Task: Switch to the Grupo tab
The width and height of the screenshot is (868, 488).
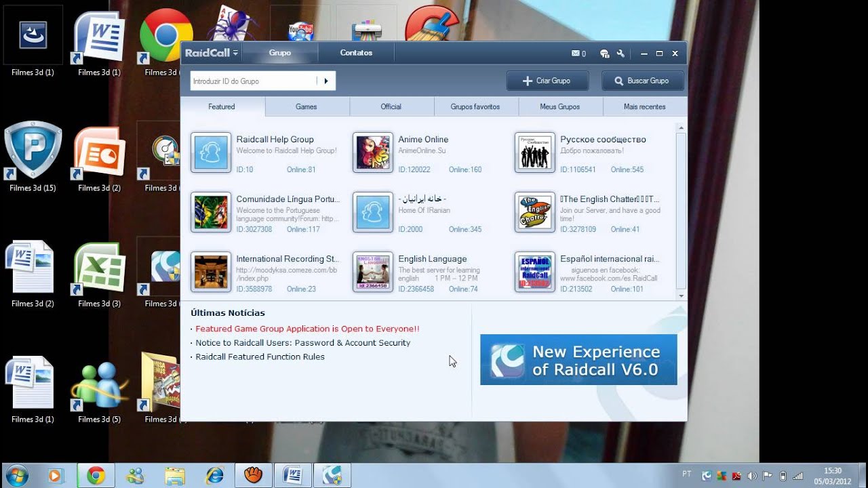Action: (280, 53)
